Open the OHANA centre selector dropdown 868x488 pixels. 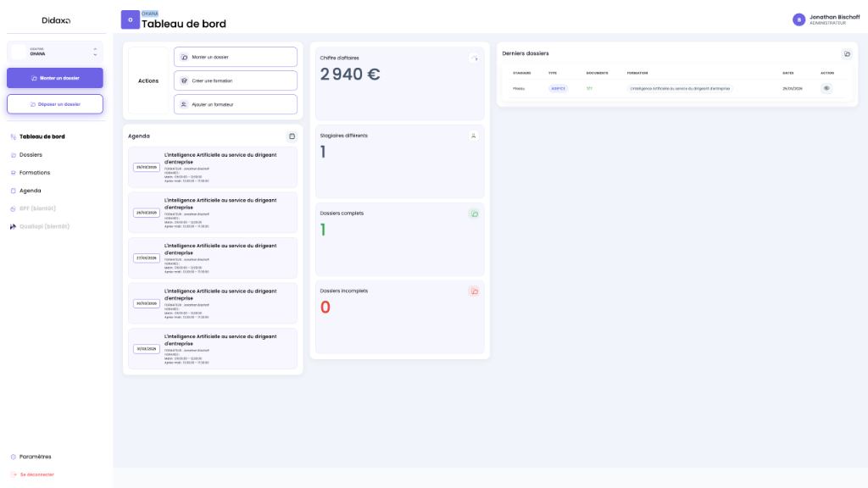pyautogui.click(x=55, y=52)
